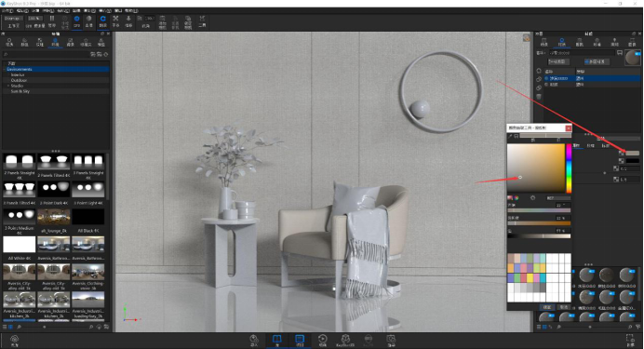644x349 pixels.
Task: Click the trash delete sub-material icon
Action: 539,97
